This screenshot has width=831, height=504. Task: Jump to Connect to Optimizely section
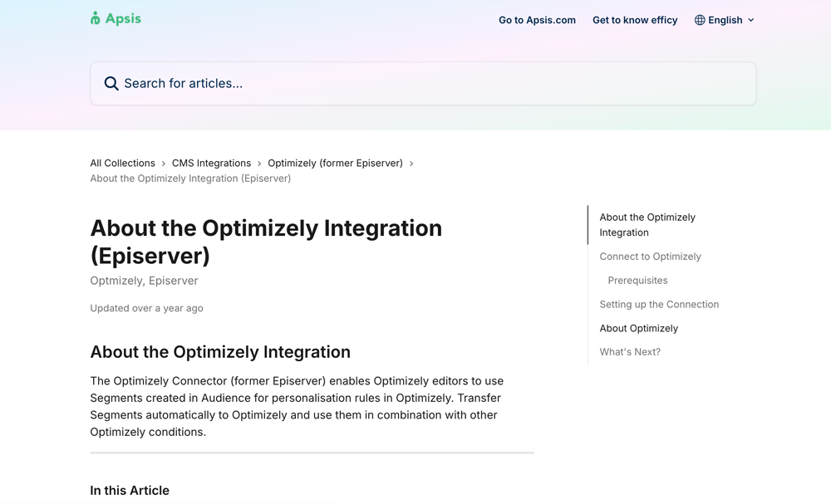click(651, 257)
